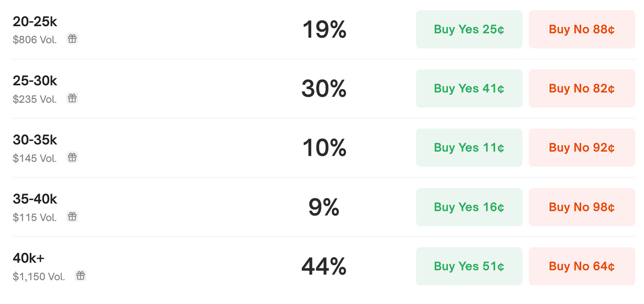Select Buy No 82¢ on the 25-30k row
Screen dimensions: 644x304
[582, 89]
